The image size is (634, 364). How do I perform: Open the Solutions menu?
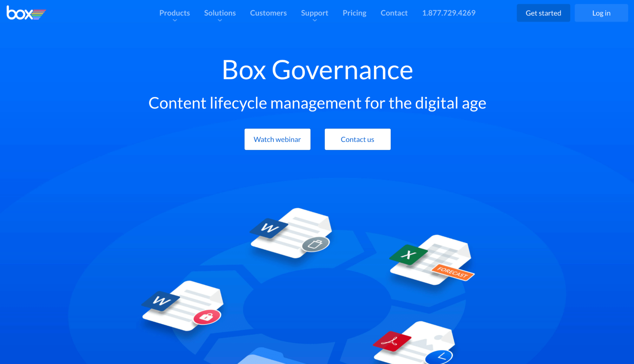[220, 13]
